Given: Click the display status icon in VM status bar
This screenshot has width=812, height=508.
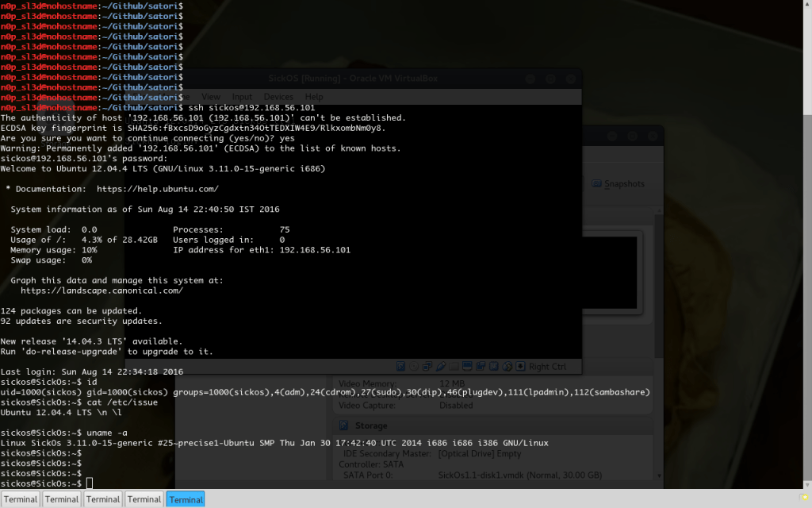Looking at the screenshot, I should (x=466, y=366).
